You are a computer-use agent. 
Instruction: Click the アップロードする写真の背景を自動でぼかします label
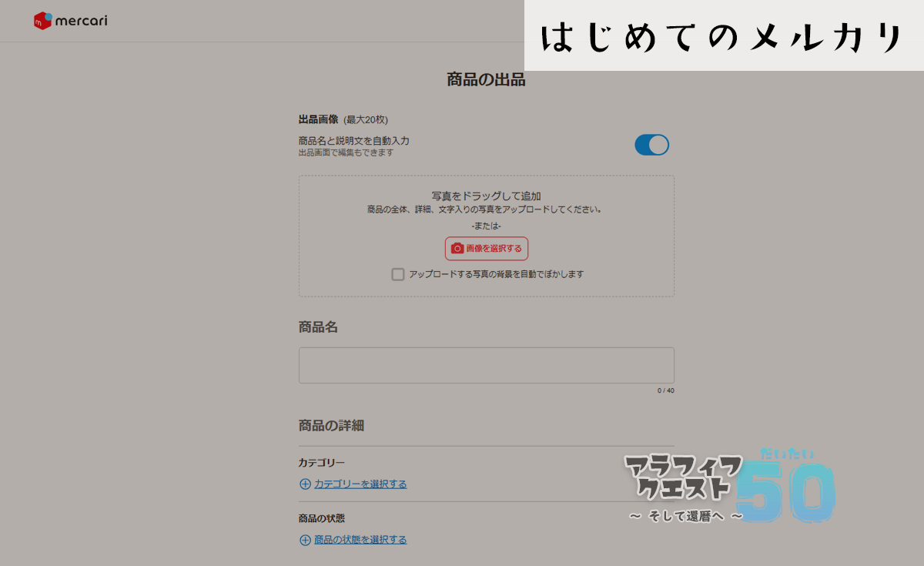(x=496, y=274)
